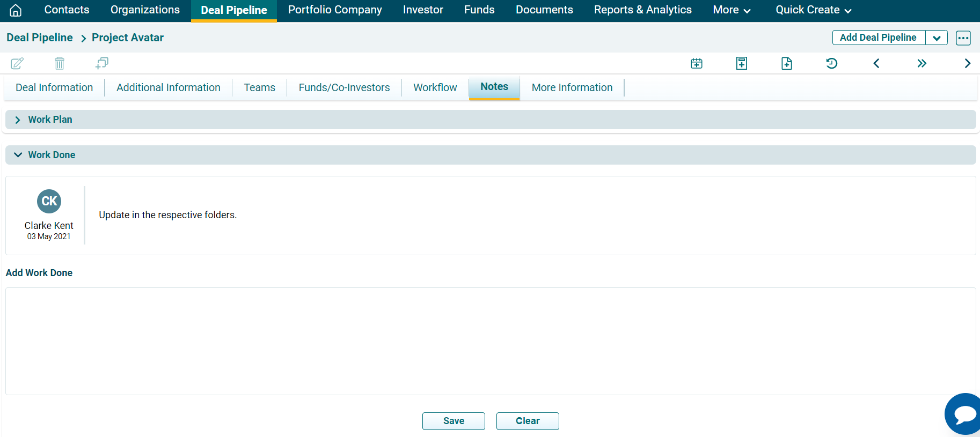Open the chat bubble widget
This screenshot has height=437, width=980.
pos(964,414)
